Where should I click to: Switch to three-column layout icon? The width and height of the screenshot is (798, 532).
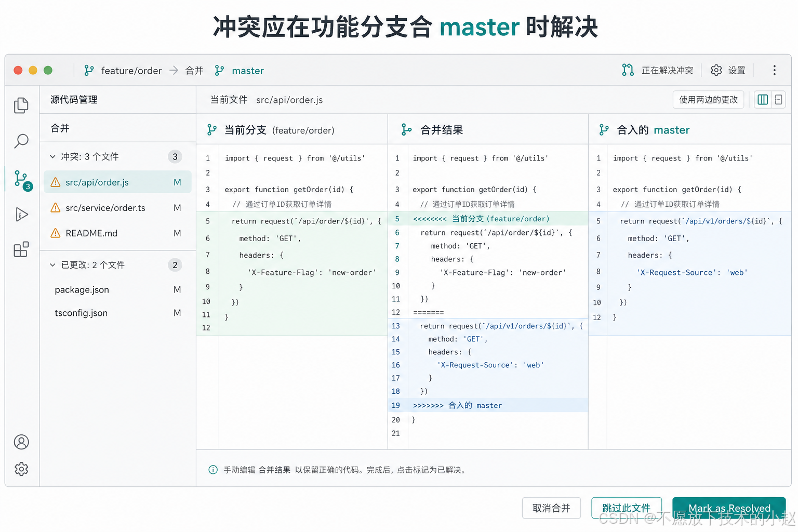pos(763,100)
